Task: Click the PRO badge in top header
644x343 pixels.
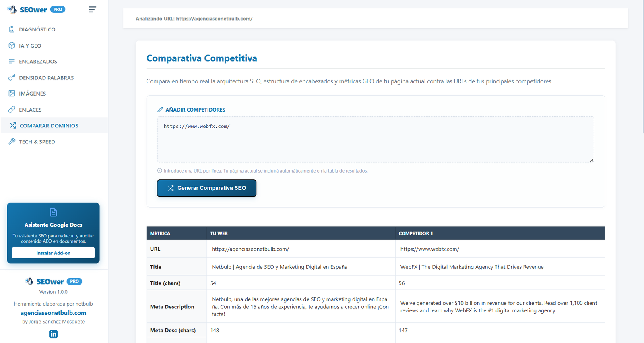Action: 58,10
